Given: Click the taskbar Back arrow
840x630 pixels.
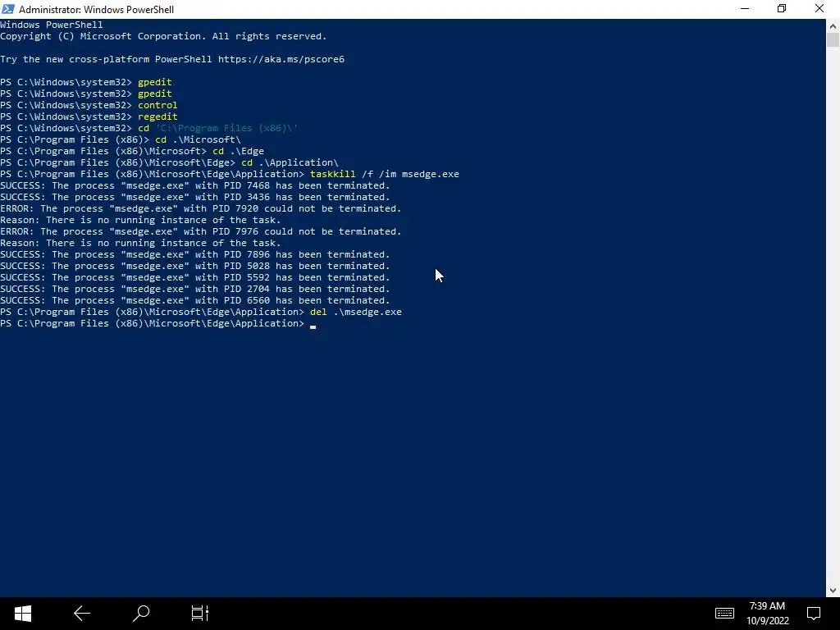Looking at the screenshot, I should pos(82,614).
